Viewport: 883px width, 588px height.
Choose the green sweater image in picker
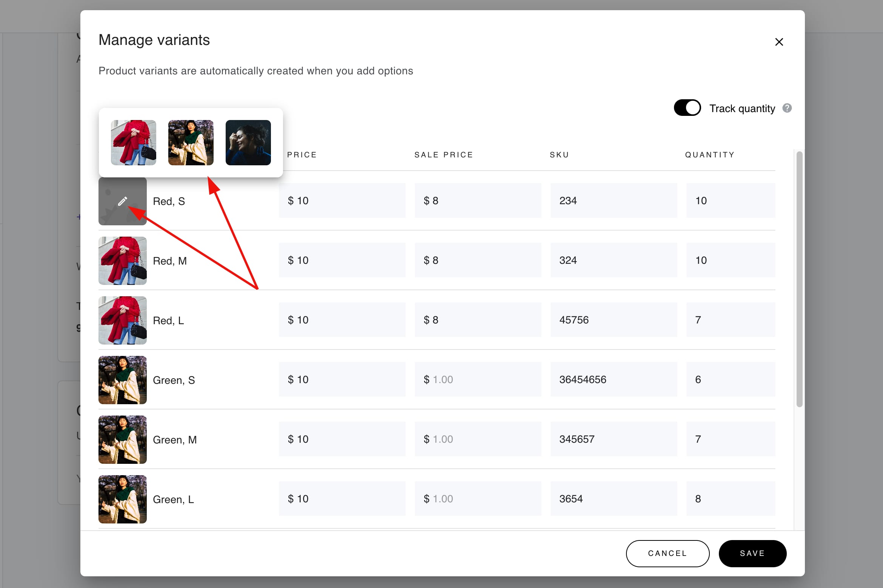click(x=191, y=143)
